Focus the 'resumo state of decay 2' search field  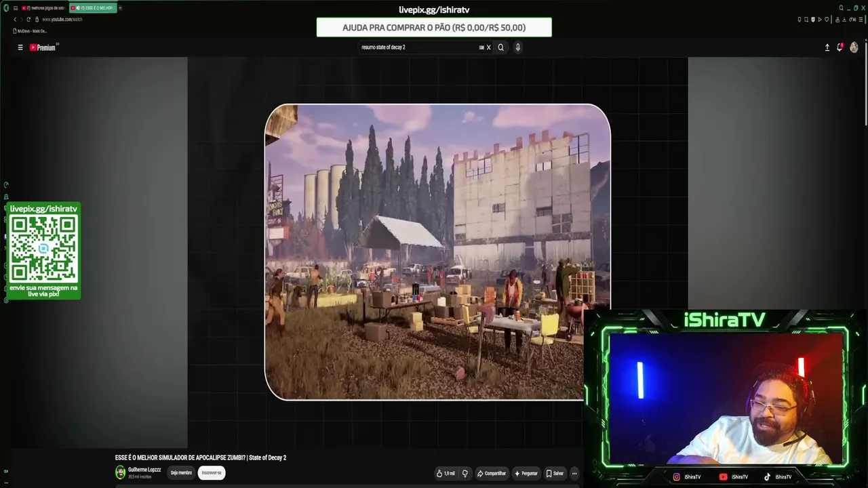click(418, 47)
